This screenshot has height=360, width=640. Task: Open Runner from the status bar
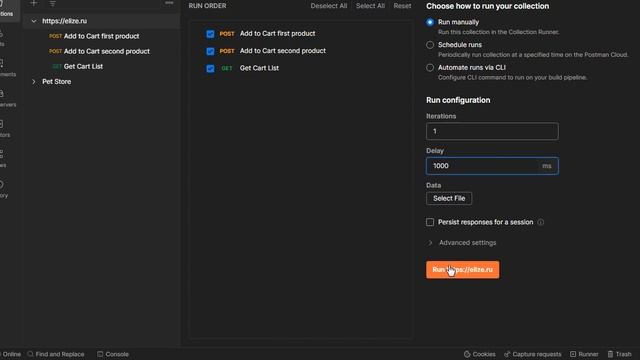[584, 354]
